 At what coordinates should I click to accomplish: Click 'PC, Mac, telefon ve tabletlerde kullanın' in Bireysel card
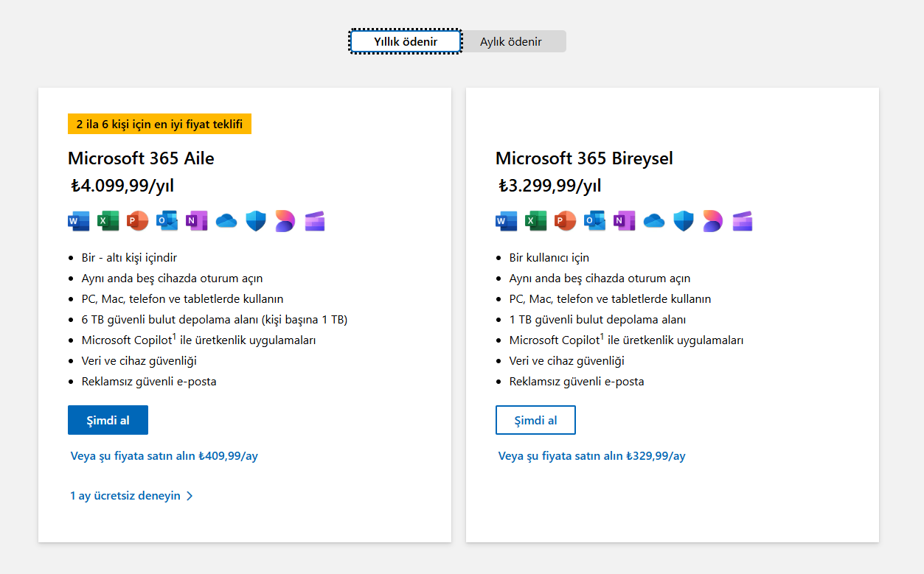pyautogui.click(x=611, y=299)
